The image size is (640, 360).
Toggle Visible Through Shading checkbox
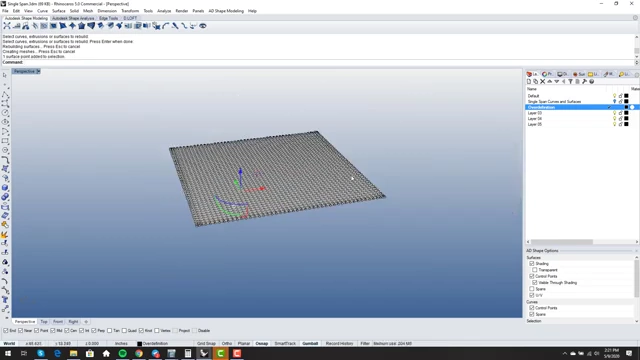(x=535, y=282)
